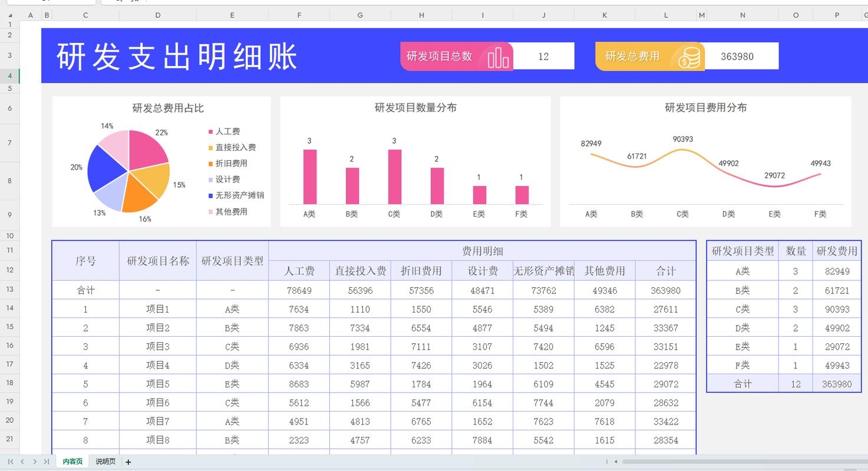The width and height of the screenshot is (868, 471).
Task: Select the 无形资产摊销 legend entry
Action: (236, 195)
